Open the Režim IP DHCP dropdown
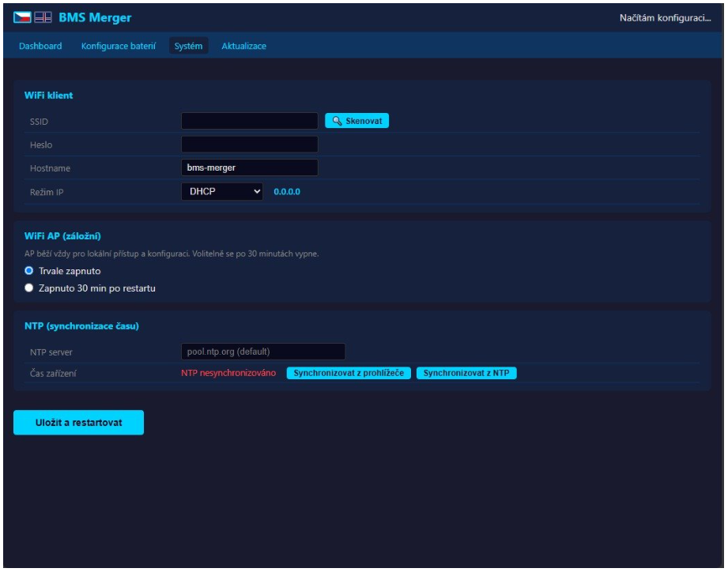Viewport: 728px width, 572px height. pyautogui.click(x=222, y=191)
